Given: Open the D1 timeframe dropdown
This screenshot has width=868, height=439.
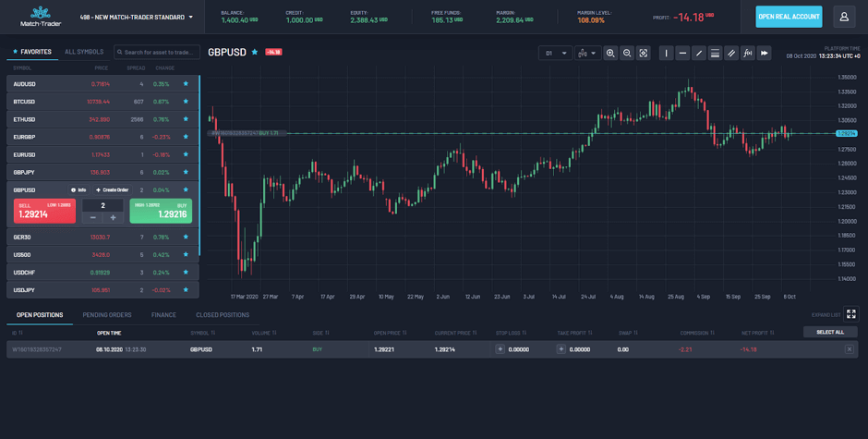Looking at the screenshot, I should 555,54.
